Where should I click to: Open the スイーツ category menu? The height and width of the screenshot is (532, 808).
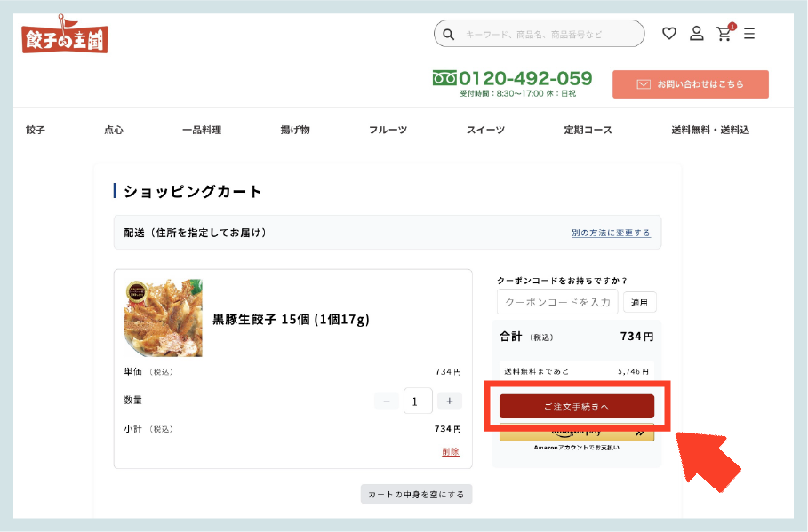click(486, 130)
